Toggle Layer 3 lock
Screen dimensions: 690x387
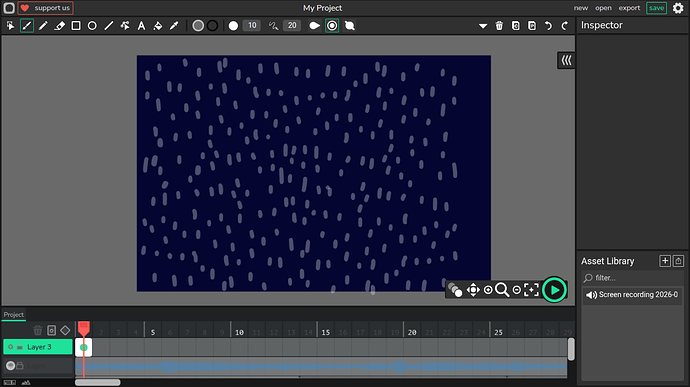click(20, 347)
